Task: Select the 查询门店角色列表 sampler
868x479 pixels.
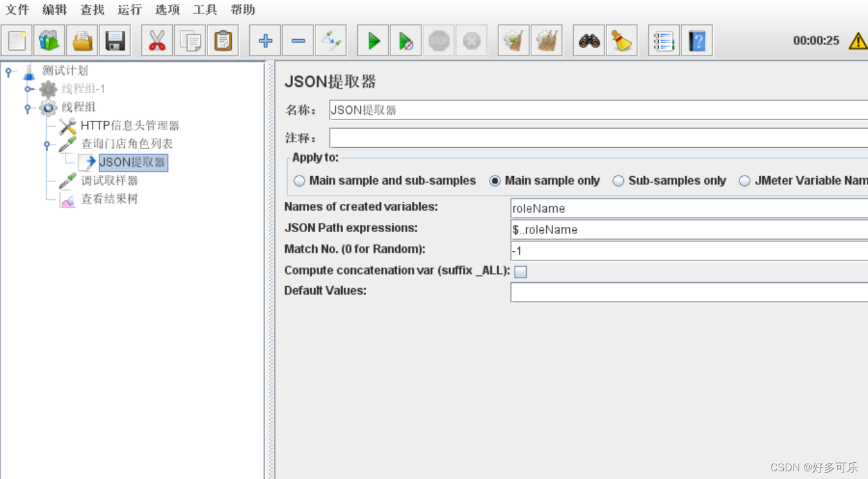Action: (127, 144)
